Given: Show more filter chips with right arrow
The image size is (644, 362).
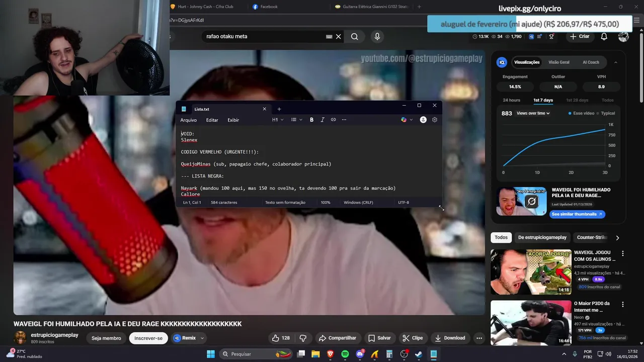Looking at the screenshot, I should pos(617,238).
